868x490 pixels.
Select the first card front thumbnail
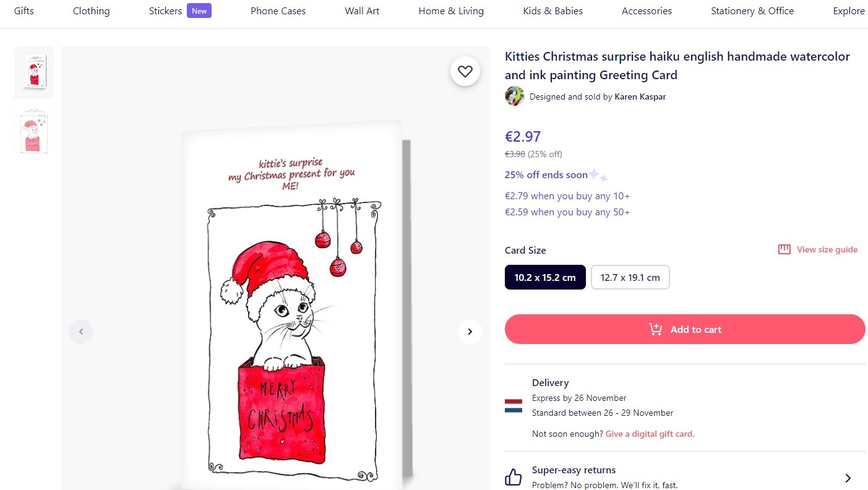[34, 72]
